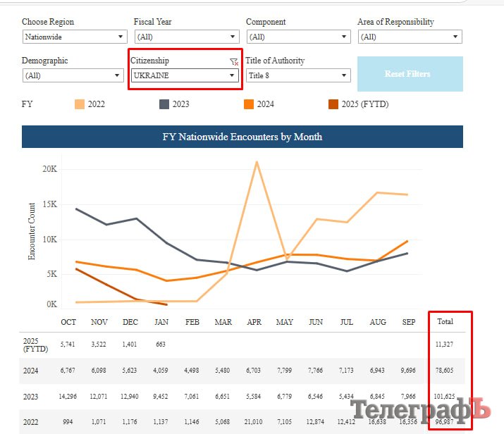Open the Component filter dropdown
504x434 pixels.
point(297,37)
